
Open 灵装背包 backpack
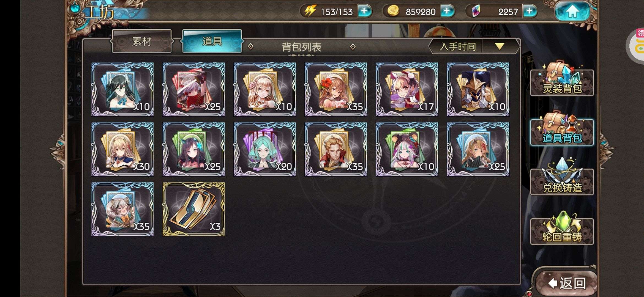(562, 79)
